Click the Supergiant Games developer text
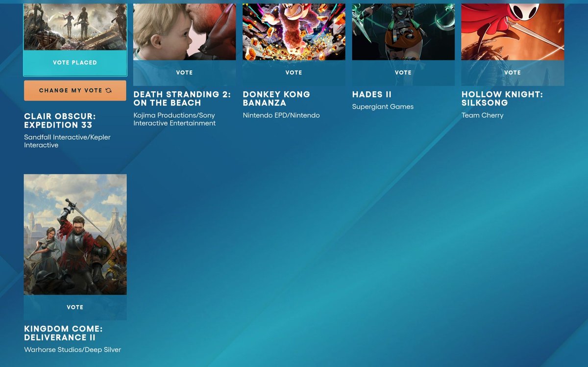Screen dimensions: 588x367 383,106
